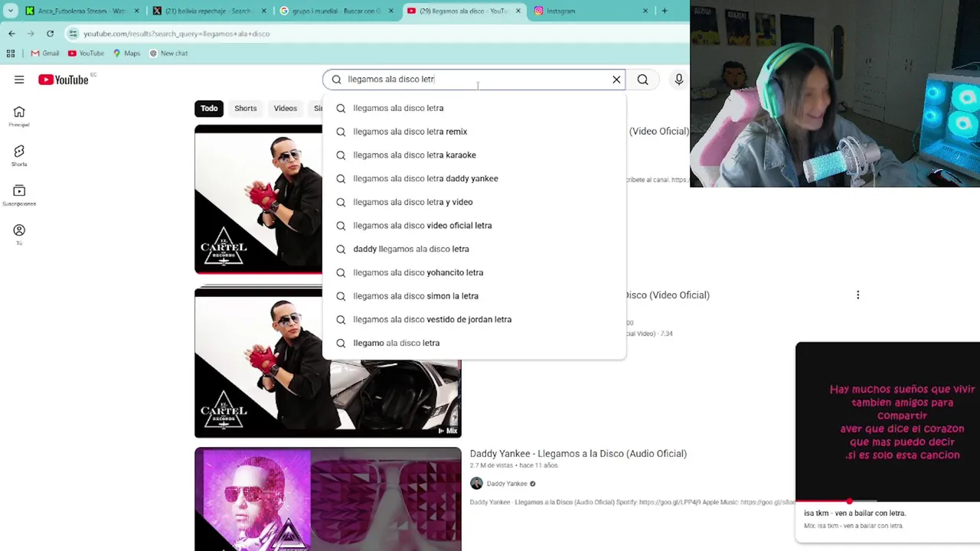Image resolution: width=980 pixels, height=551 pixels.
Task: Close the llegamos ala disco YouTube tab
Action: [518, 11]
